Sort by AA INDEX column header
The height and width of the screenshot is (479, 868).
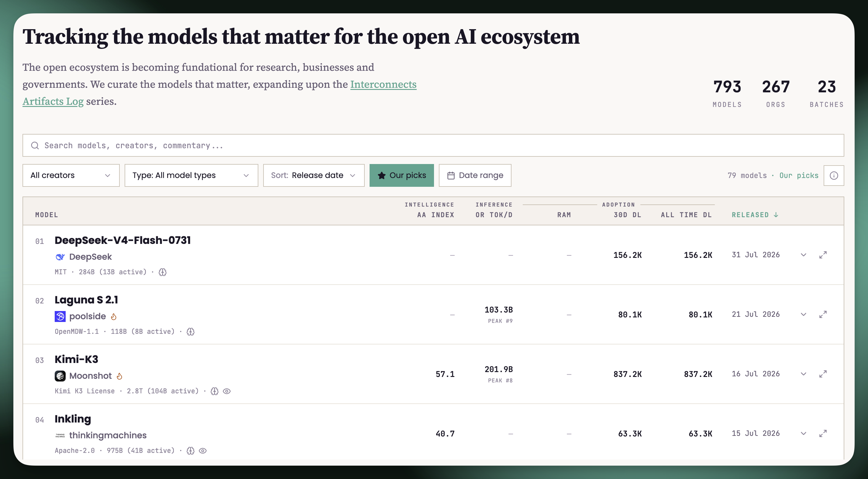[x=436, y=215]
